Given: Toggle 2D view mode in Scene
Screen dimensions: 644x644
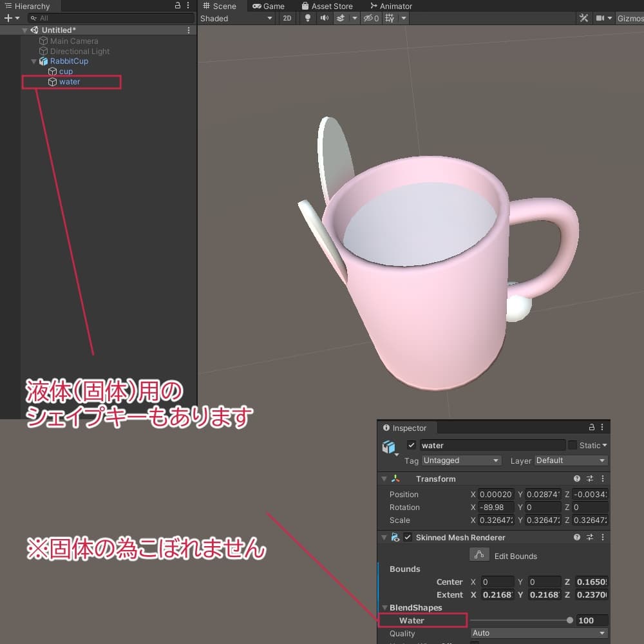Looking at the screenshot, I should [287, 18].
